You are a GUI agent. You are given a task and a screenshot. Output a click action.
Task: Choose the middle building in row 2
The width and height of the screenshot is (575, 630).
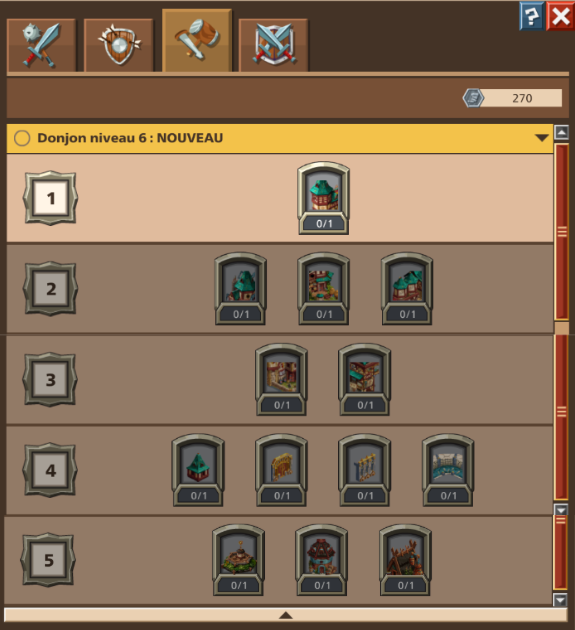click(x=323, y=289)
